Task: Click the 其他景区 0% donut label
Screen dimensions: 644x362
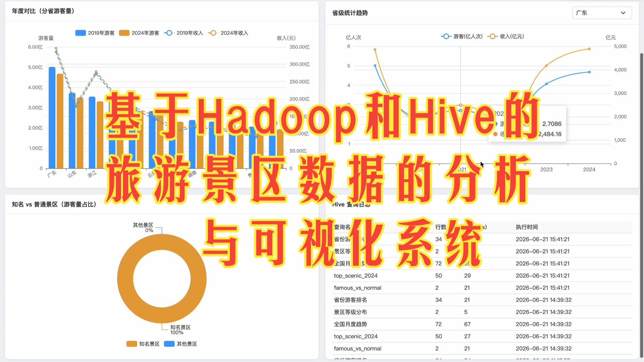Action: click(143, 227)
